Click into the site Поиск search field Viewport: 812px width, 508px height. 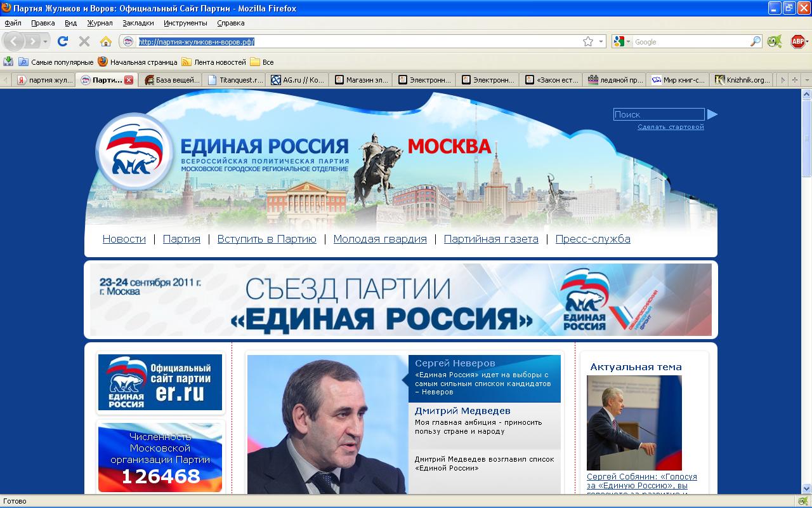(658, 114)
